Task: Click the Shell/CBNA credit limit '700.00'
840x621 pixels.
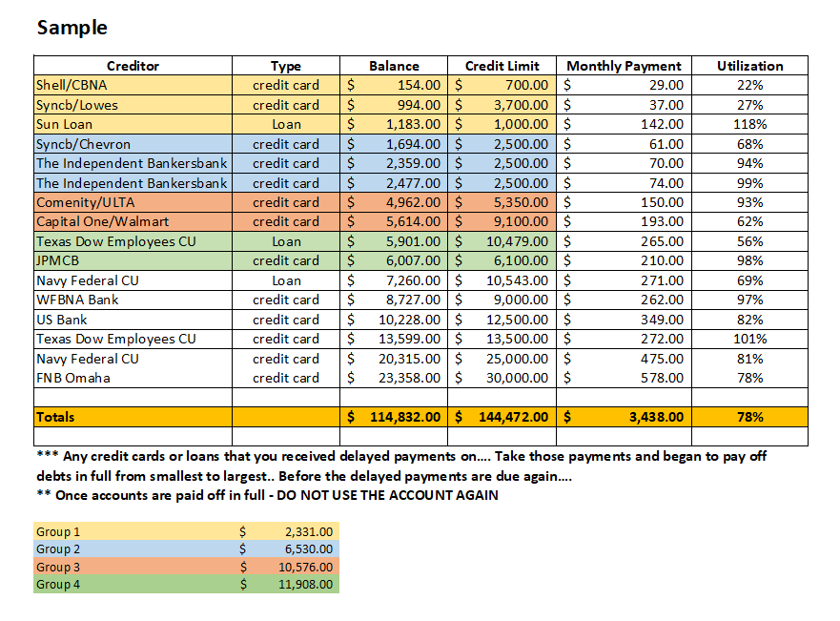Action: click(x=502, y=85)
